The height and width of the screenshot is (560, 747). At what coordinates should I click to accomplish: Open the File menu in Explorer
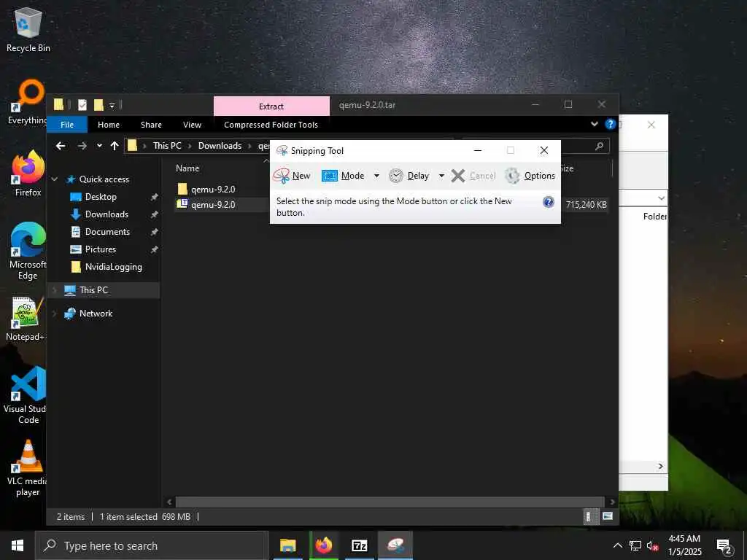67,125
